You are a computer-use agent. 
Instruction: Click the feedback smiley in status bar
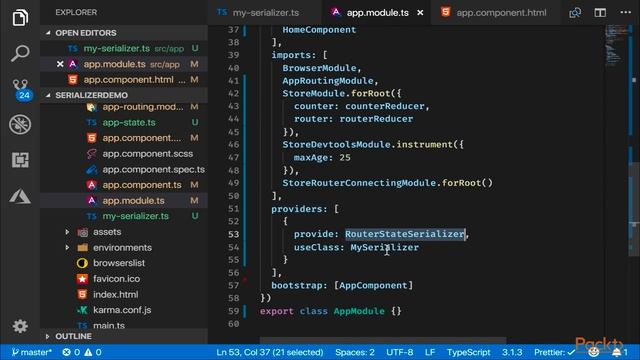coord(593,352)
